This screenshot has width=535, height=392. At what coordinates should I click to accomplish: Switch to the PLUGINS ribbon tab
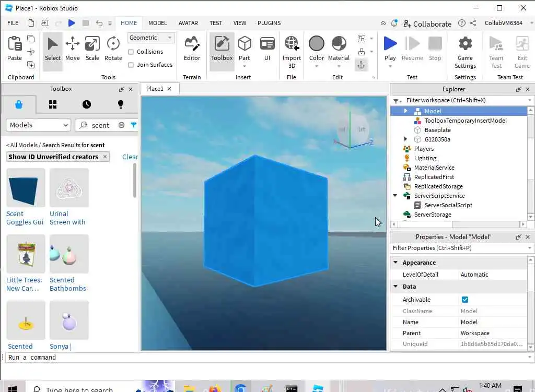coord(269,23)
